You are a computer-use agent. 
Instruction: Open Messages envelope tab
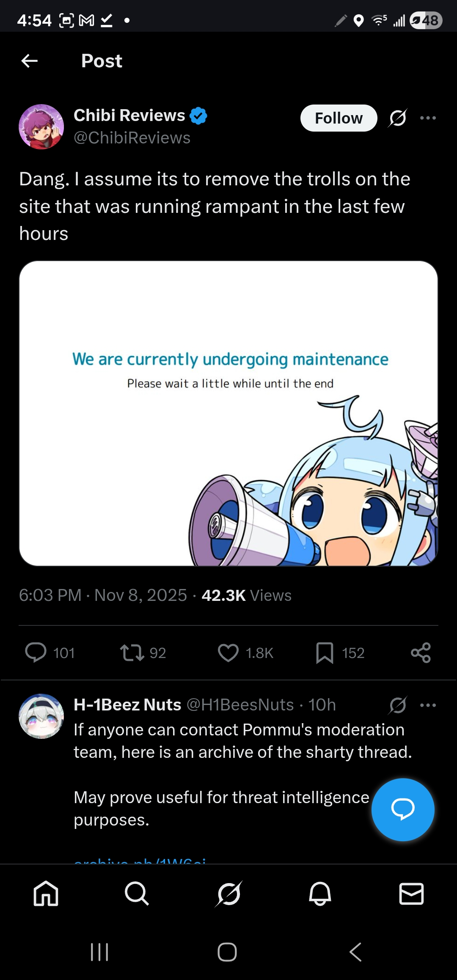[x=411, y=894]
